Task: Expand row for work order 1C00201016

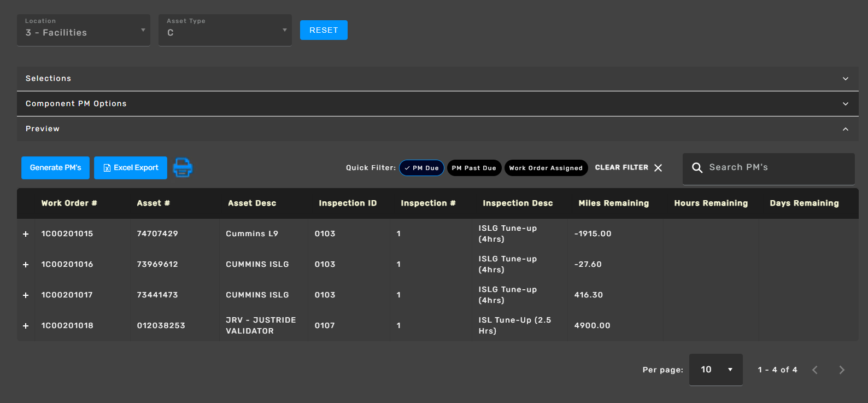Action: (26, 265)
